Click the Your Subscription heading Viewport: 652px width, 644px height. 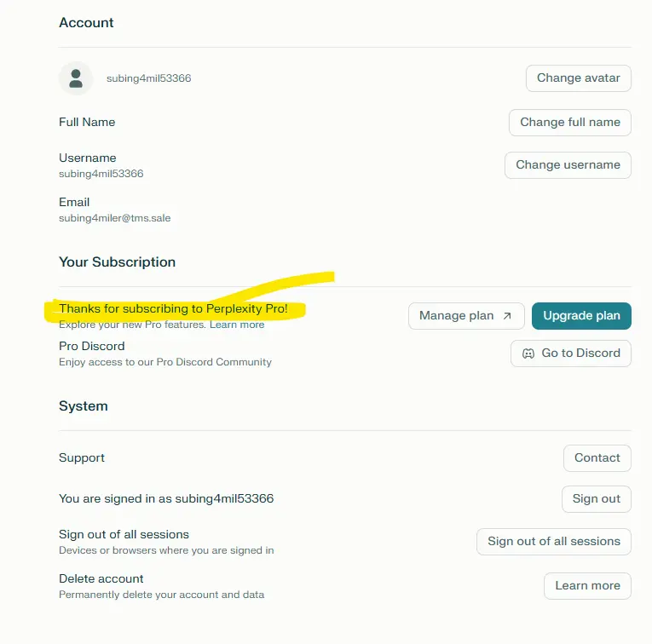click(118, 262)
